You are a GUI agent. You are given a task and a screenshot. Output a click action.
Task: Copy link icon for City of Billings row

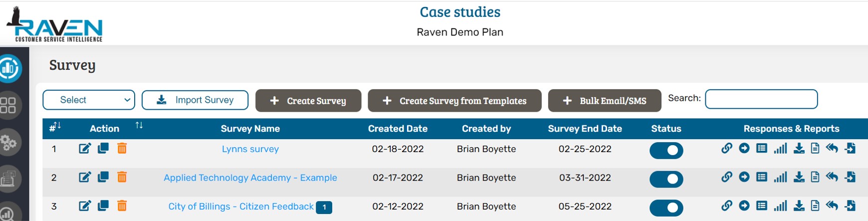tap(727, 205)
